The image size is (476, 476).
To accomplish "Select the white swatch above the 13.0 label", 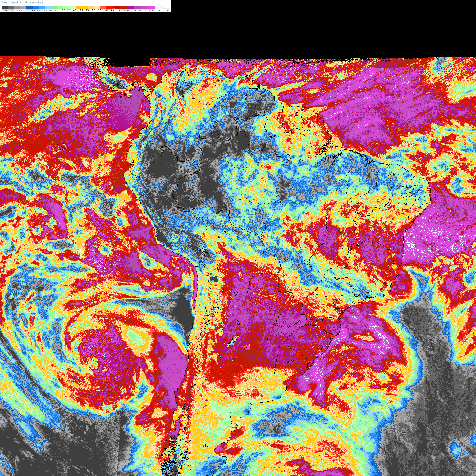I will (166, 7).
